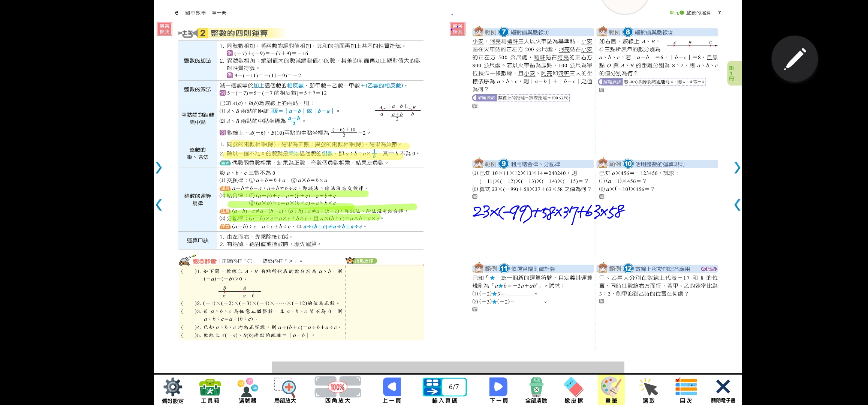This screenshot has width=868, height=405.
Task: Click right-pointing chevron on right page edge
Action: pos(737,168)
